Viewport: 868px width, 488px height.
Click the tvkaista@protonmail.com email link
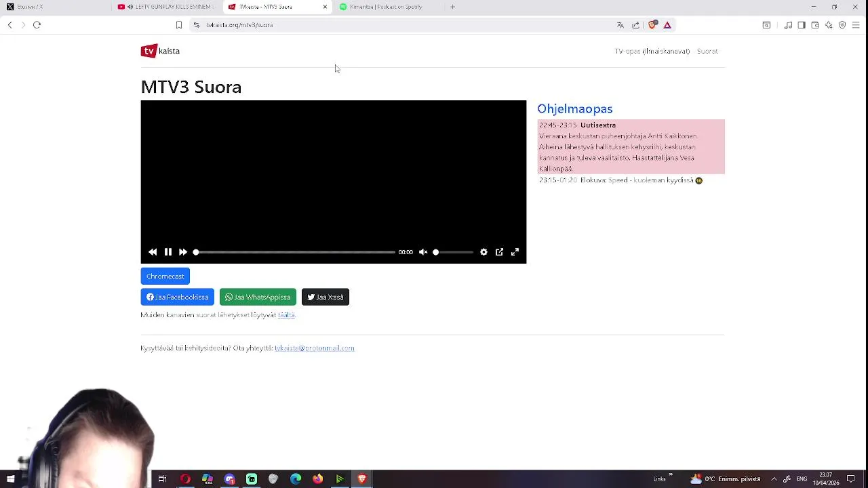pos(315,348)
